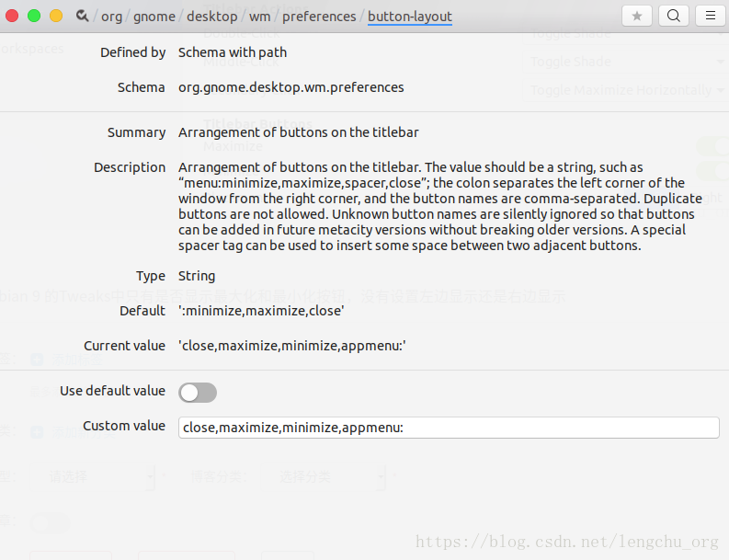Click the yellow window button

[x=56, y=16]
